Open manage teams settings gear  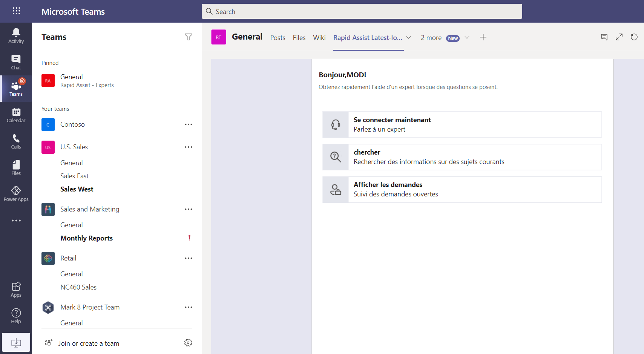pyautogui.click(x=188, y=343)
